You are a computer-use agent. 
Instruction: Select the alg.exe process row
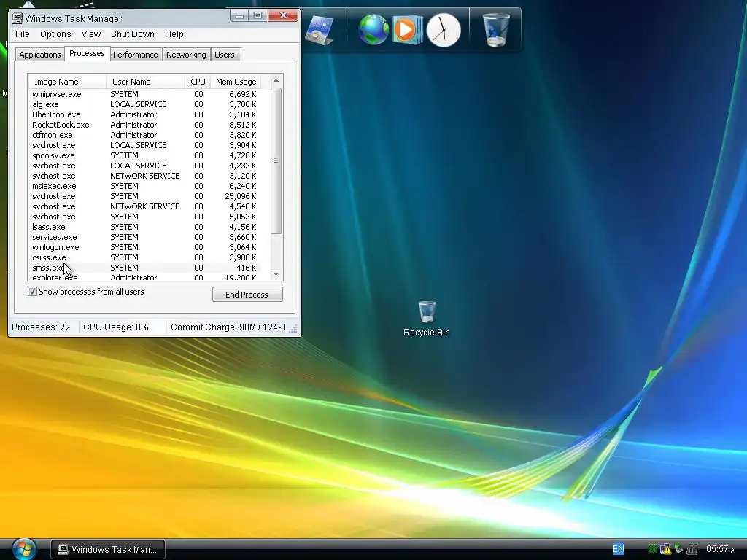145,104
